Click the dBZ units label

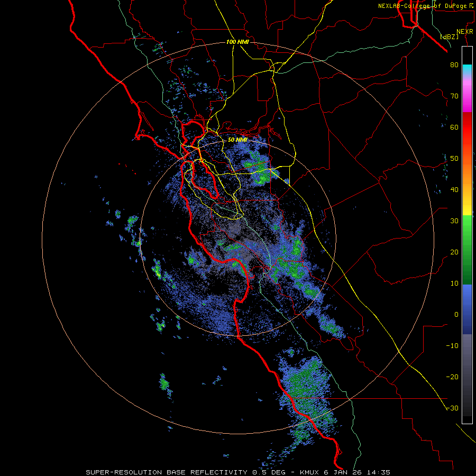pos(449,36)
